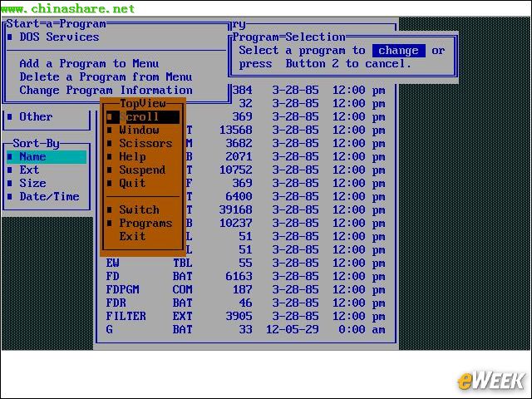Image resolution: width=532 pixels, height=399 pixels.
Task: Click file size 13568 in directory
Action: point(236,130)
